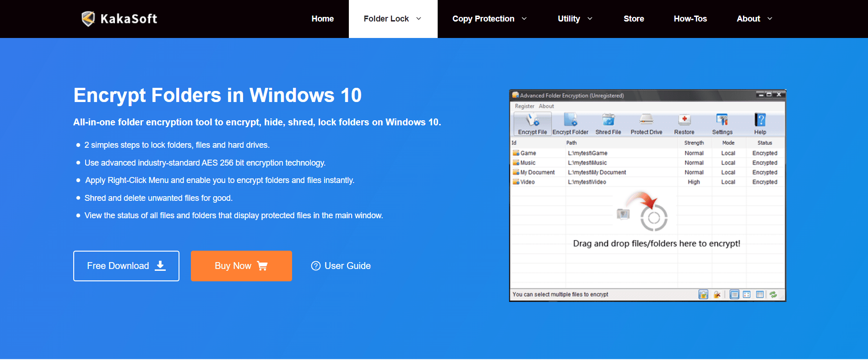Open the About menu in the app window
The height and width of the screenshot is (360, 868).
[546, 106]
